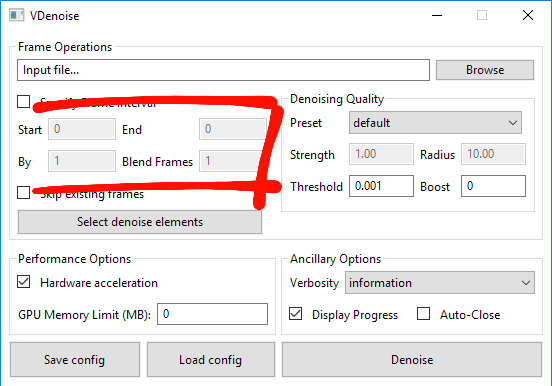Enable the Specify Frame Interval checkbox
This screenshot has height=386, width=552.
point(24,101)
